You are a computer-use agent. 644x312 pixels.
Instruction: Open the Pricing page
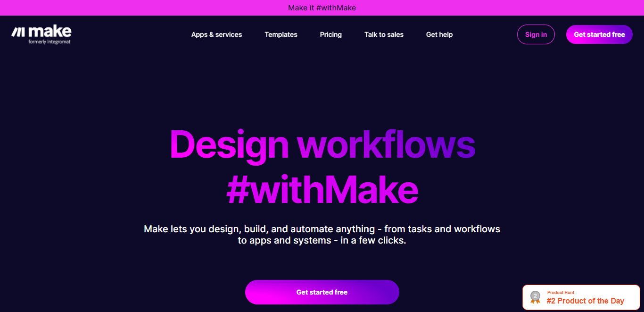(x=330, y=34)
